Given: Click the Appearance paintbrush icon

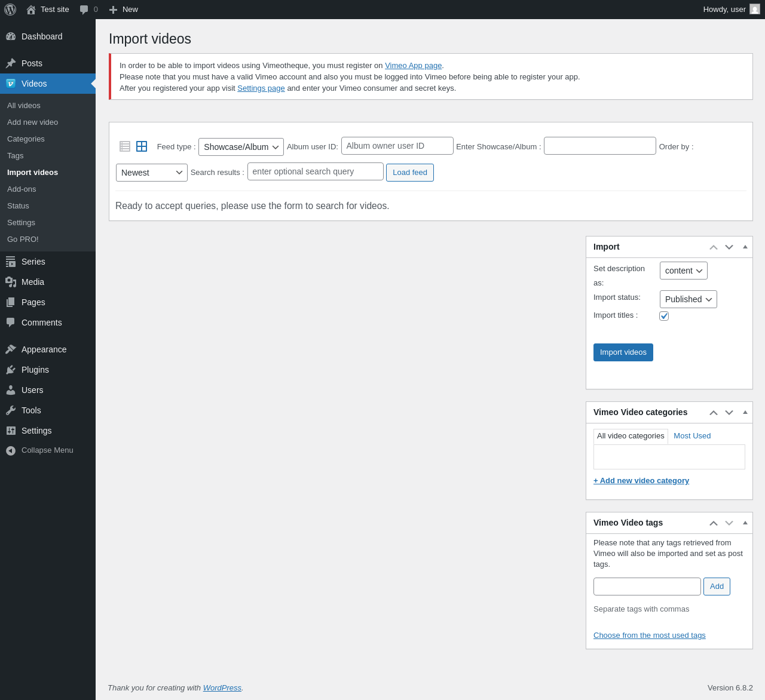Looking at the screenshot, I should 11,349.
